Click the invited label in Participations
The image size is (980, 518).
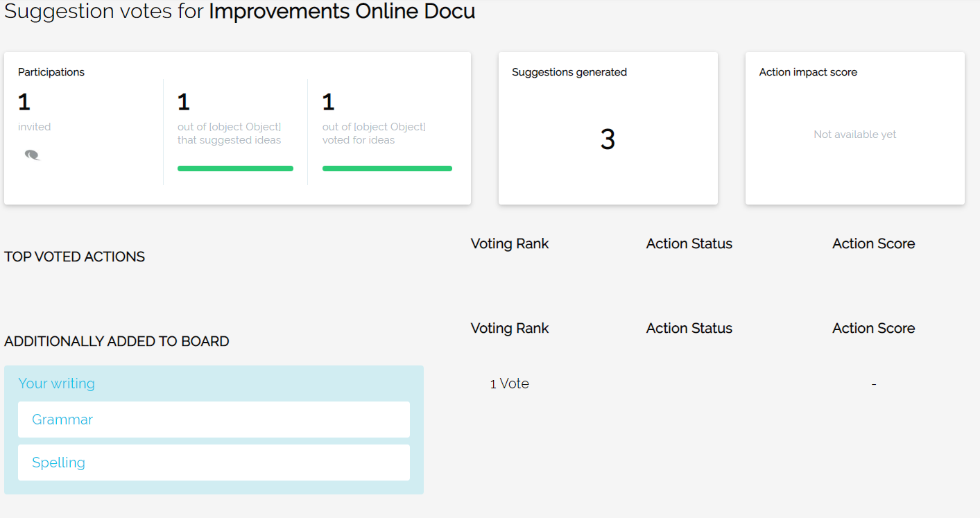click(x=35, y=127)
